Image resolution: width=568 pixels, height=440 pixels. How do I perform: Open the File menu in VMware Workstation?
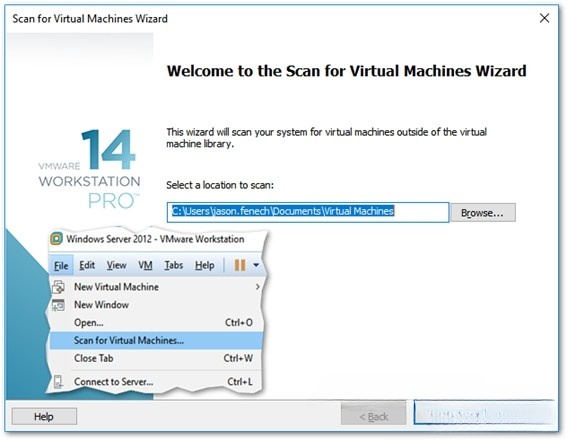[x=61, y=266]
